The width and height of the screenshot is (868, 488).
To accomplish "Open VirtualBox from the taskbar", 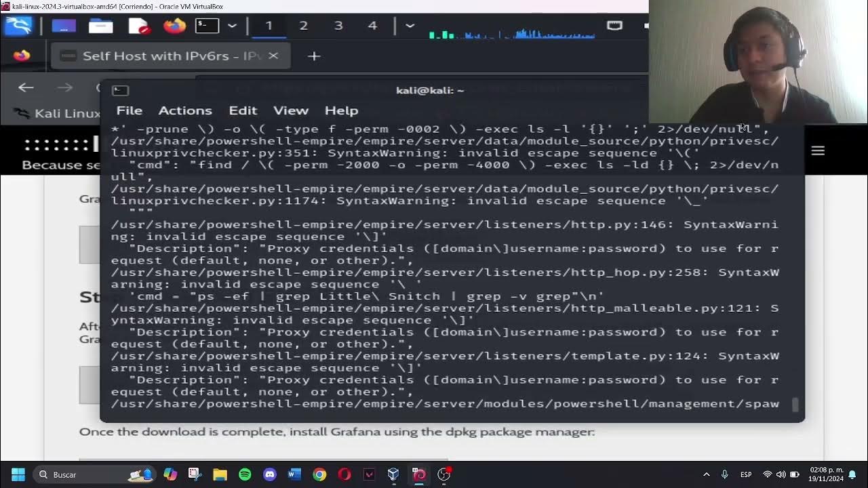I will click(394, 474).
